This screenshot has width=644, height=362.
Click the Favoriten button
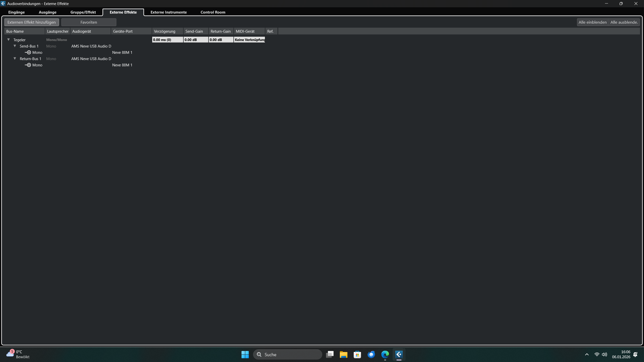[x=89, y=22]
